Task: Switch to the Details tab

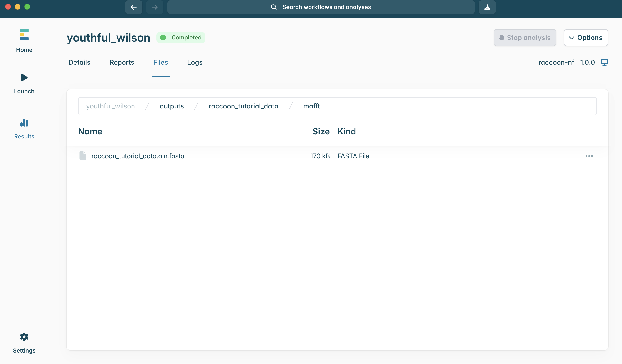Action: point(79,62)
